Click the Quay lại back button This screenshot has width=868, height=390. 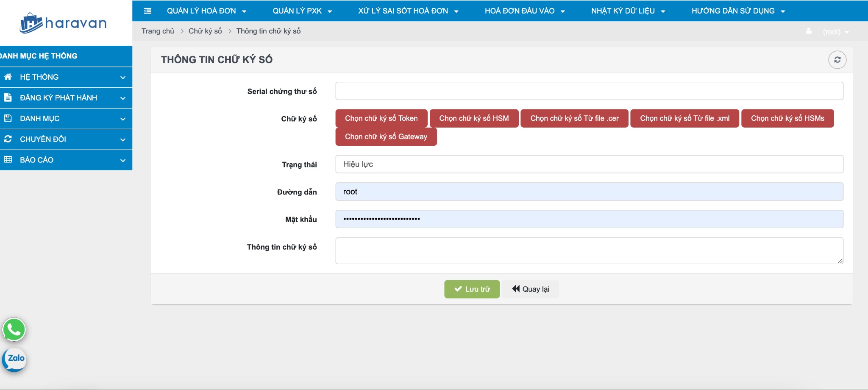531,289
